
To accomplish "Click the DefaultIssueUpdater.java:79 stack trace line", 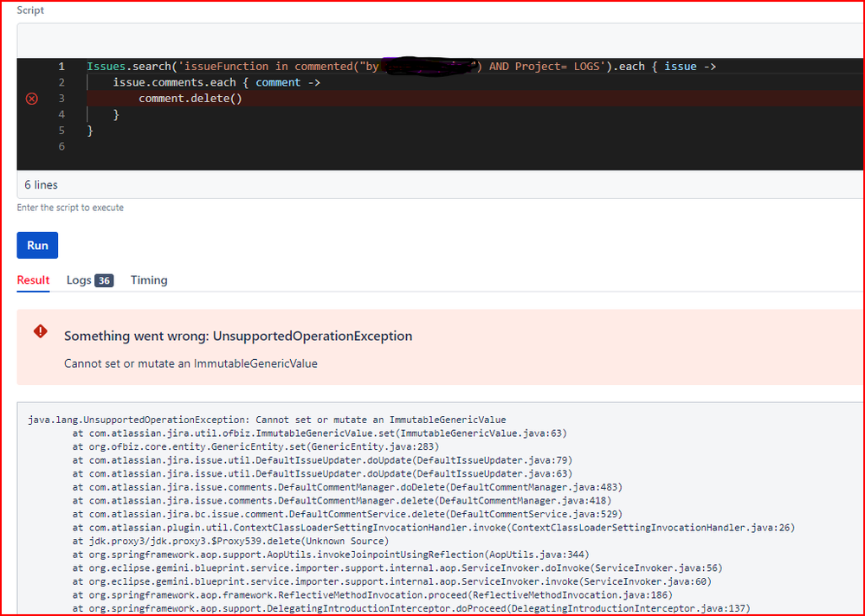I will (322, 460).
